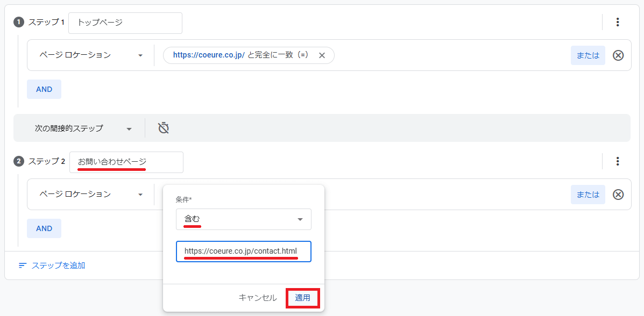Open the 条件 dropdown showing 含む

coord(243,219)
